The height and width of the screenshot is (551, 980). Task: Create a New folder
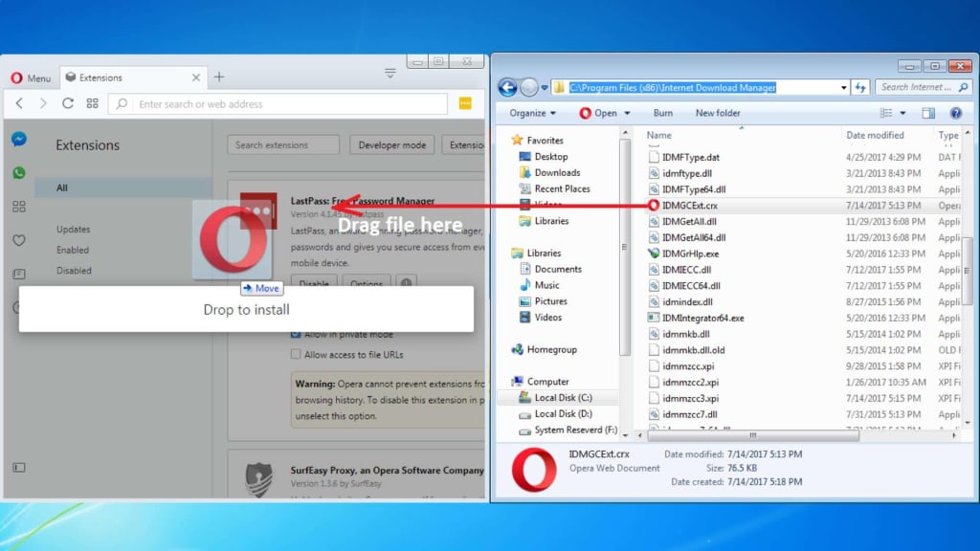(718, 113)
